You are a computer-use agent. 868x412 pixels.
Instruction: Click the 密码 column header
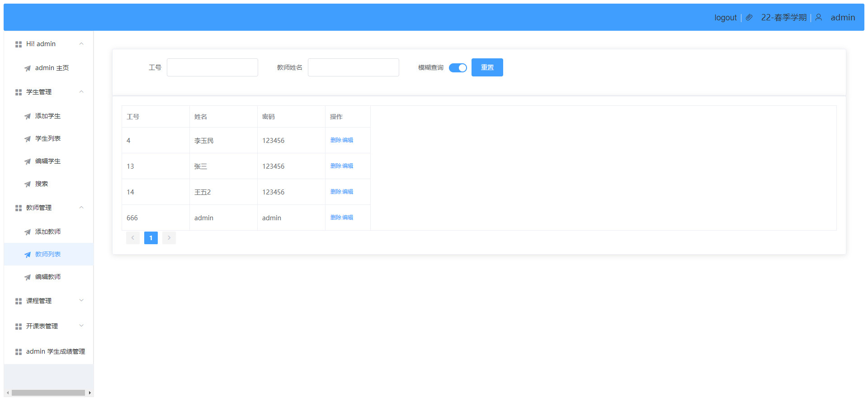tap(291, 117)
